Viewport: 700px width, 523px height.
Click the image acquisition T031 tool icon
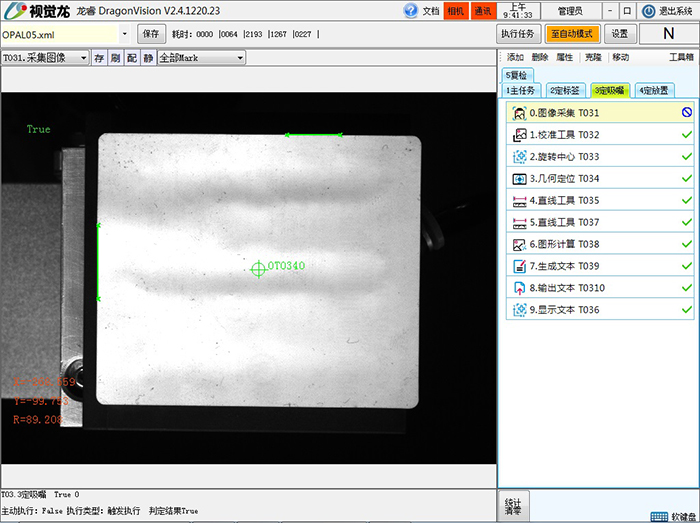[519, 113]
